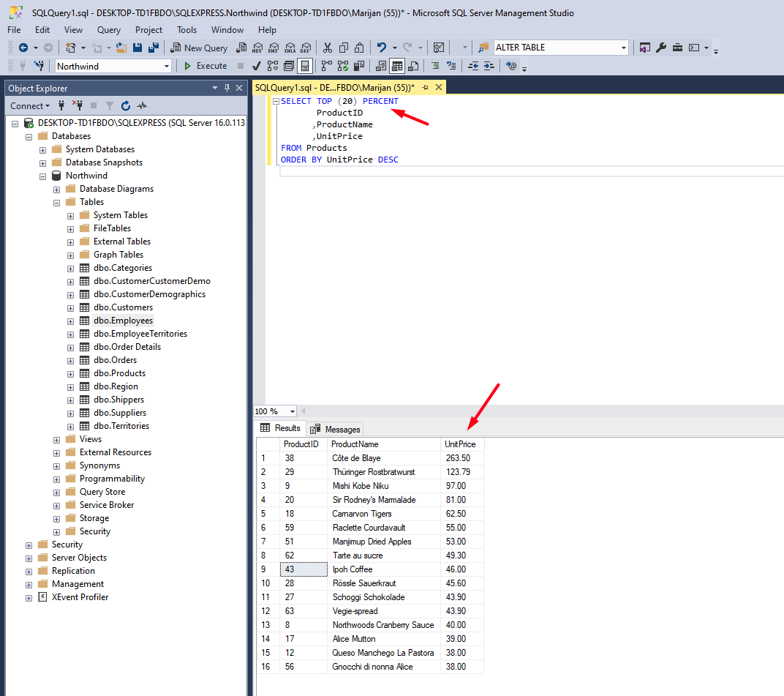Open the ALTER TABLE find dropdown

click(x=624, y=48)
